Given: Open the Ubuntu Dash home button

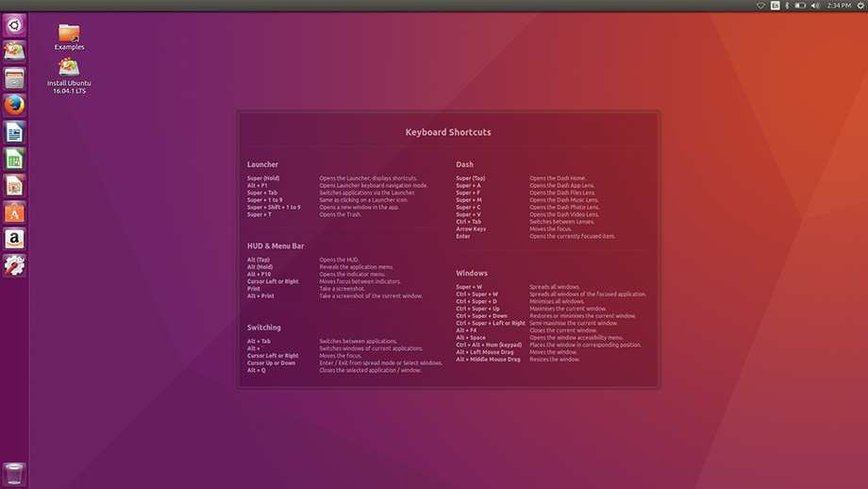Looking at the screenshot, I should point(14,25).
